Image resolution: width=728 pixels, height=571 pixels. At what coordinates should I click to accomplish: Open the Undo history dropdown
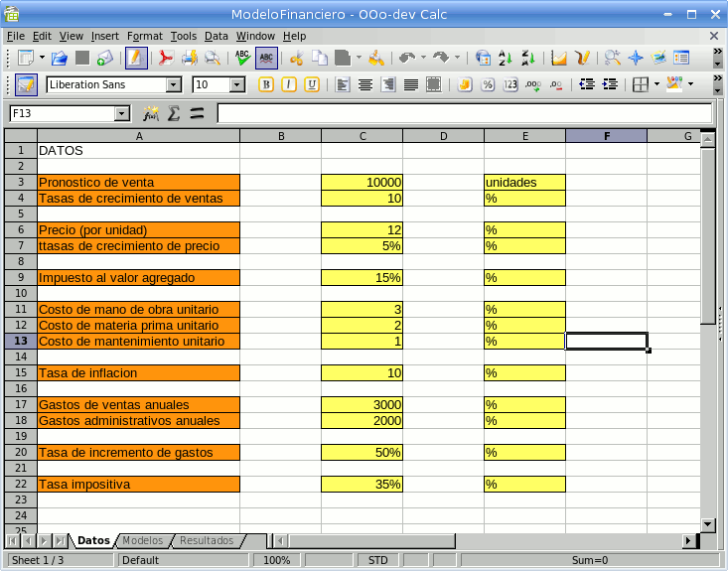tap(423, 58)
